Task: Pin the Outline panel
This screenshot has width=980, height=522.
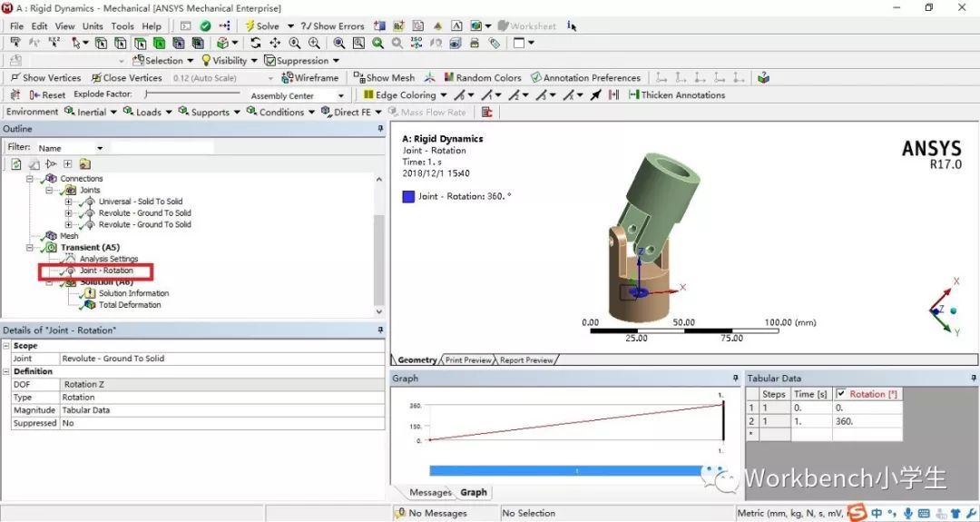Action: (x=380, y=129)
